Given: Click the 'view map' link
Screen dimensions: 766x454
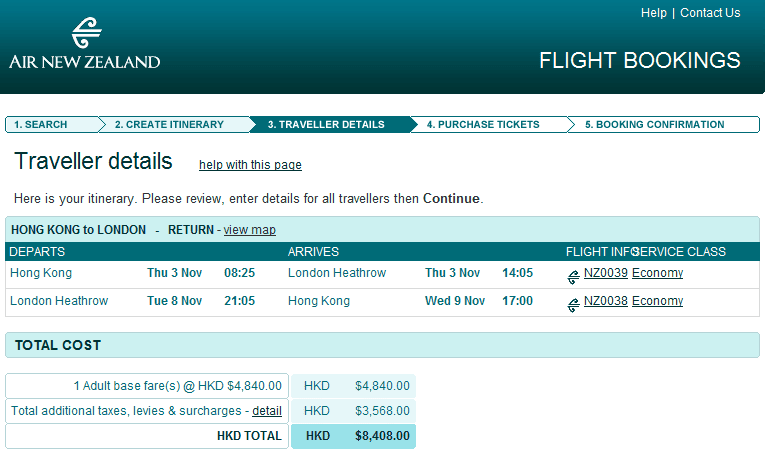Looking at the screenshot, I should tap(249, 230).
